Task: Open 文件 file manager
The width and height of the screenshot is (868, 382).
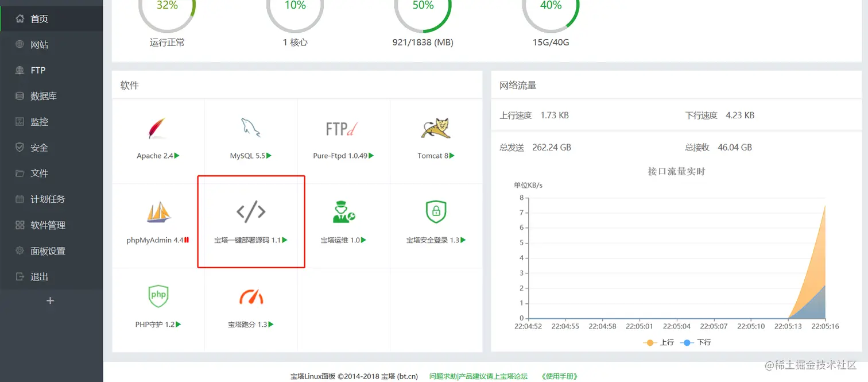Action: click(52, 173)
